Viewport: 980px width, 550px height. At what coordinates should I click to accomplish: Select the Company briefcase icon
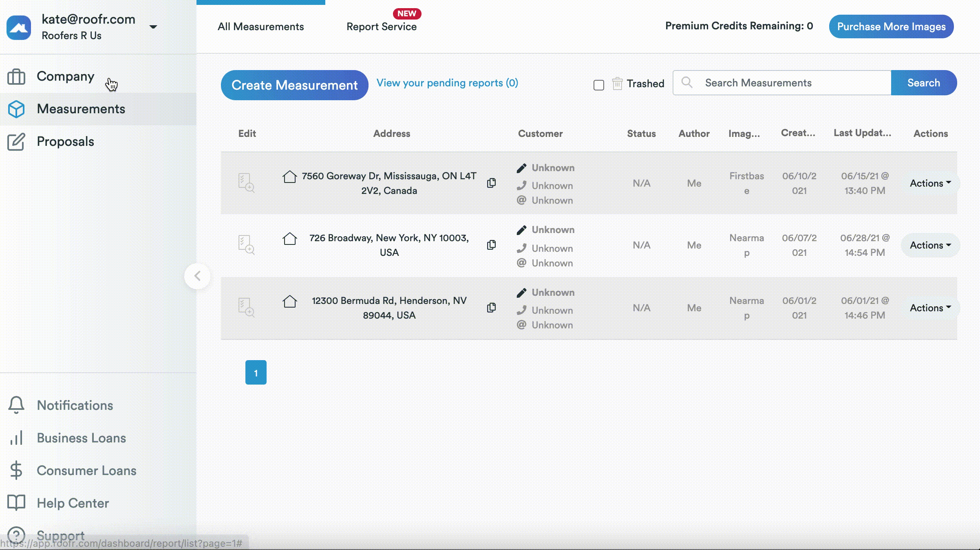click(17, 77)
